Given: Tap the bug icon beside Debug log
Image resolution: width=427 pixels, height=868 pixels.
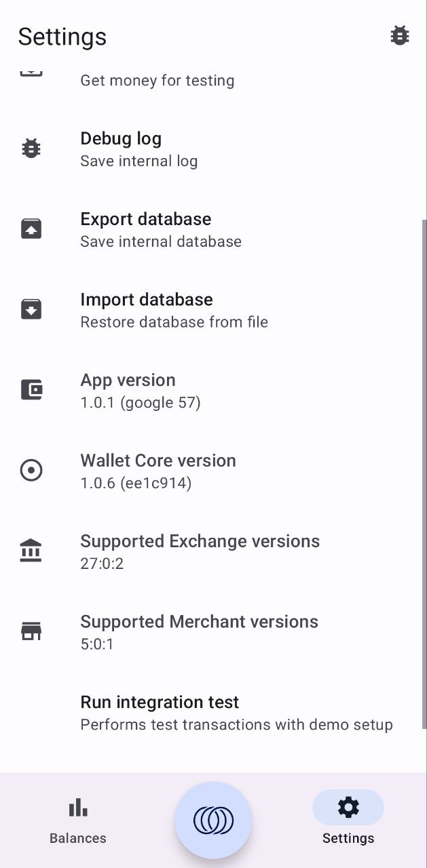Looking at the screenshot, I should tap(31, 149).
